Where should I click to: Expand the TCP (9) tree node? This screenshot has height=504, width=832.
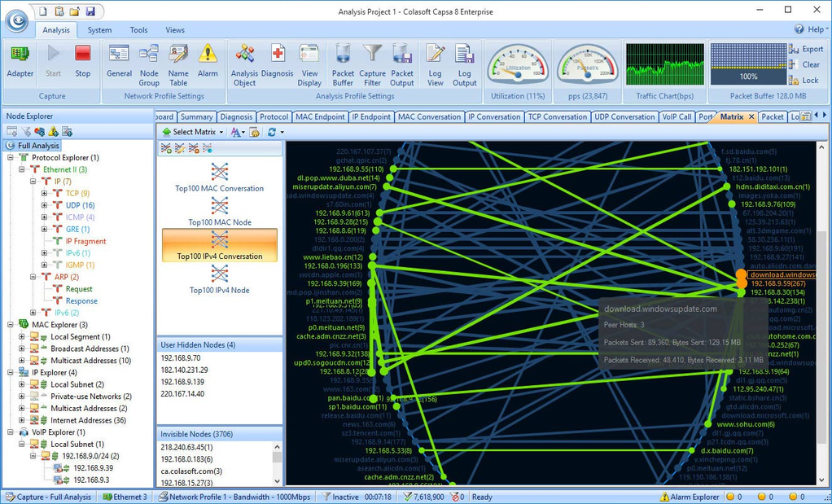pyautogui.click(x=45, y=194)
